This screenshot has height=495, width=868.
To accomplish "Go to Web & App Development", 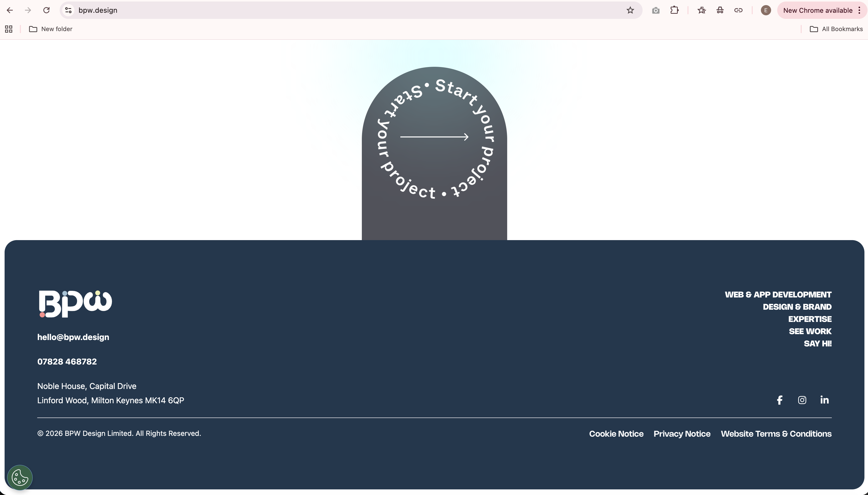I will pyautogui.click(x=778, y=294).
